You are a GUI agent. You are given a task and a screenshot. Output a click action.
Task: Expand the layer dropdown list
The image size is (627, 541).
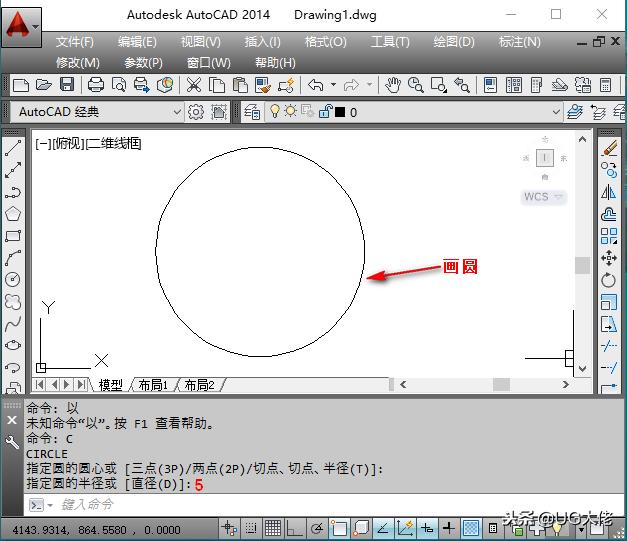556,113
